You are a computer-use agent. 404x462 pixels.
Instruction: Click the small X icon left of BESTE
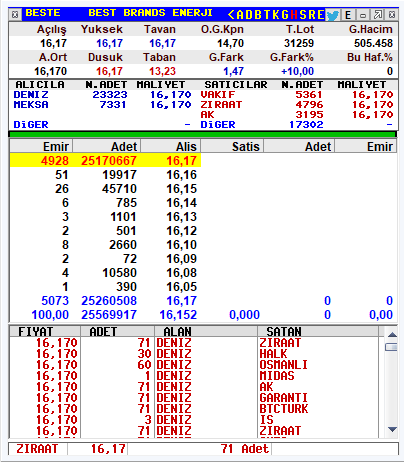pos(15,15)
